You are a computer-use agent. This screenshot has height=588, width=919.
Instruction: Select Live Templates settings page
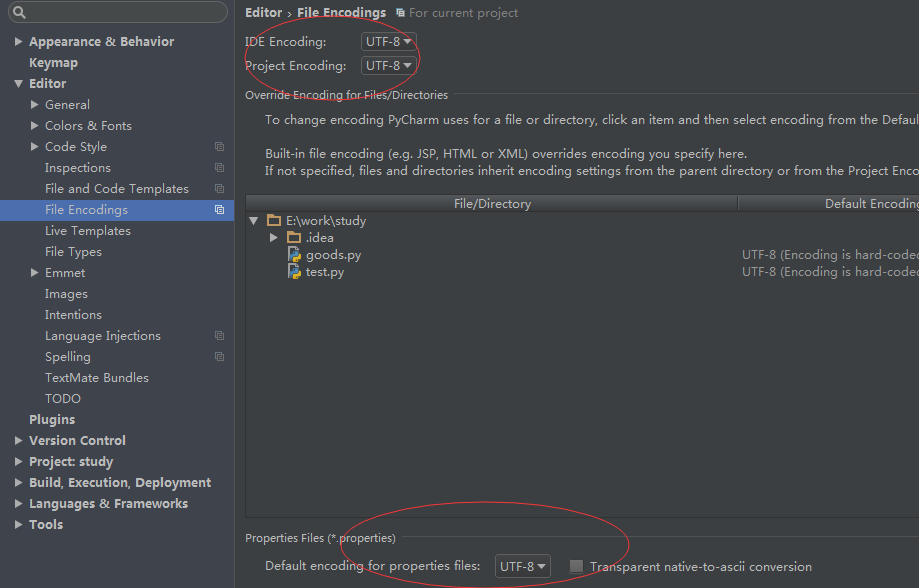[88, 230]
